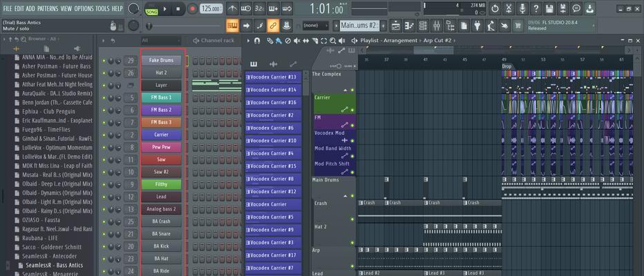Select the Filthy channel button
Screen dimensions: 644x276
click(x=162, y=184)
